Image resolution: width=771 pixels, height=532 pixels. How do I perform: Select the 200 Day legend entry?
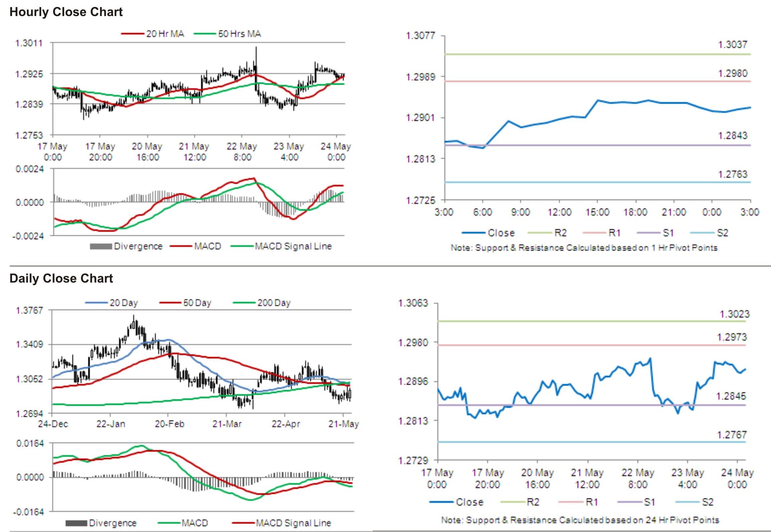pyautogui.click(x=262, y=303)
